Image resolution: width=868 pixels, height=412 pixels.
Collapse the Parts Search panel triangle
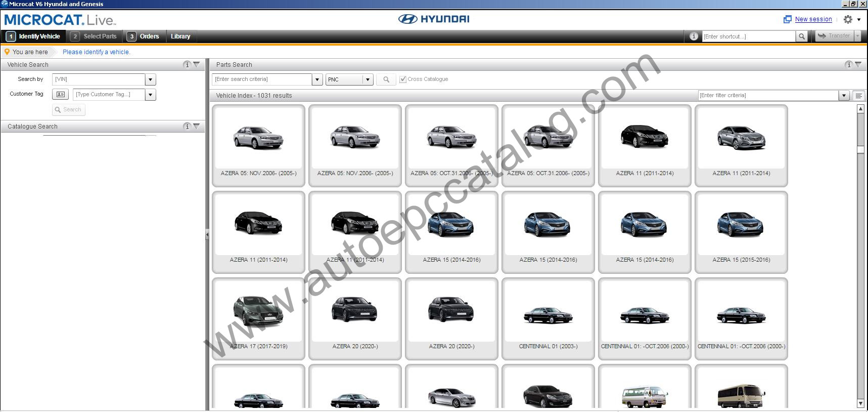[858, 64]
